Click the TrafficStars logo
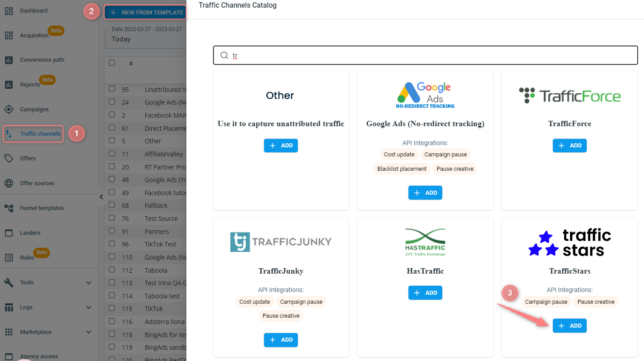Viewport: 644px width, 361px height. click(570, 243)
